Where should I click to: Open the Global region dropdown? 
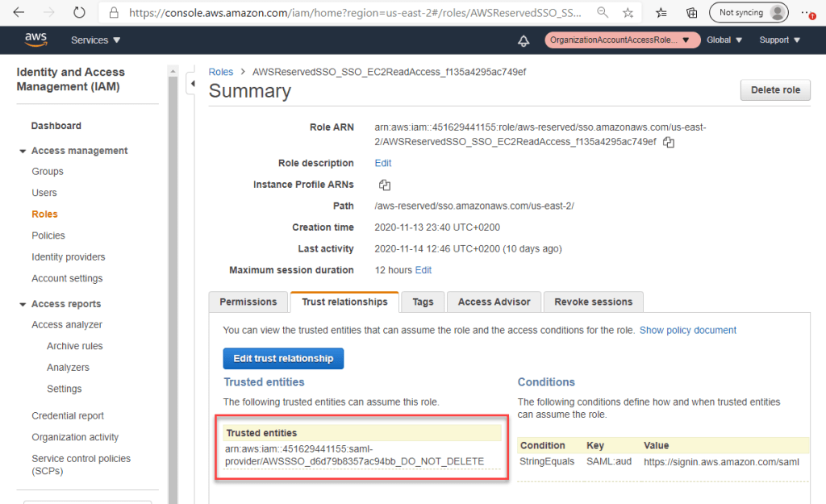tap(724, 40)
